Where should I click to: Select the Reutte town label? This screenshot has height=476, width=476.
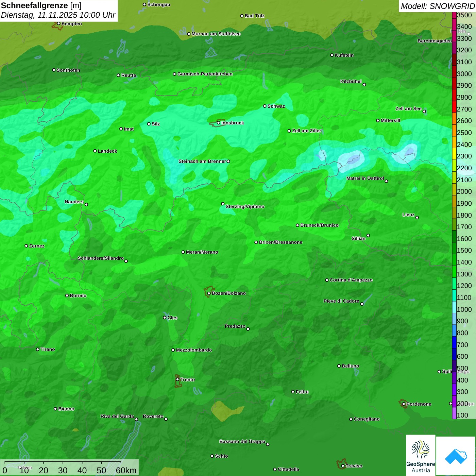coord(129,75)
